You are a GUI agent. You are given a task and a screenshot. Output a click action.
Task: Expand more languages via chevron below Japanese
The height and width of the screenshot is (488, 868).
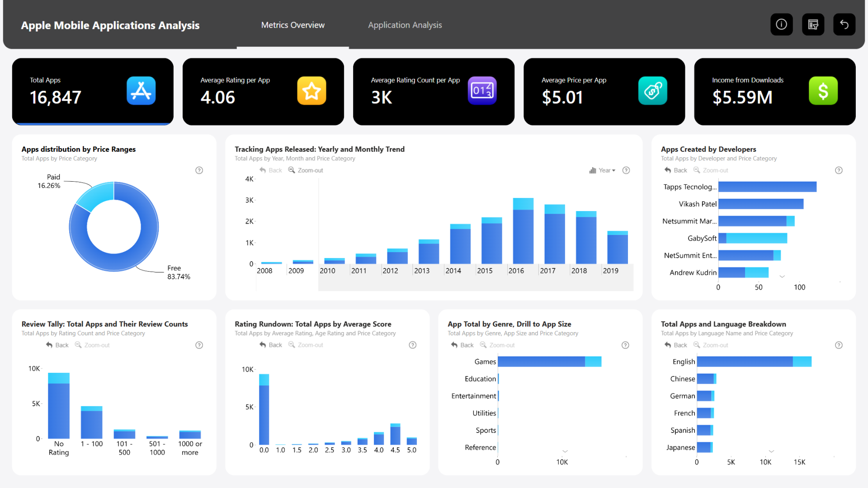click(x=771, y=450)
